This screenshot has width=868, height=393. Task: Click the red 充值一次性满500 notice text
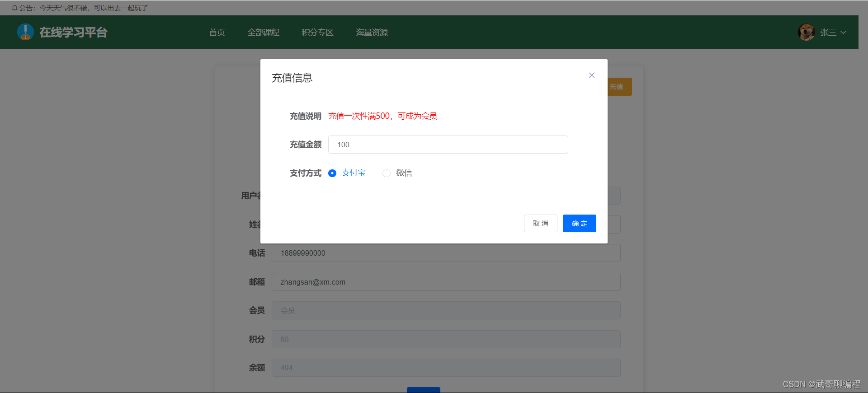click(382, 116)
